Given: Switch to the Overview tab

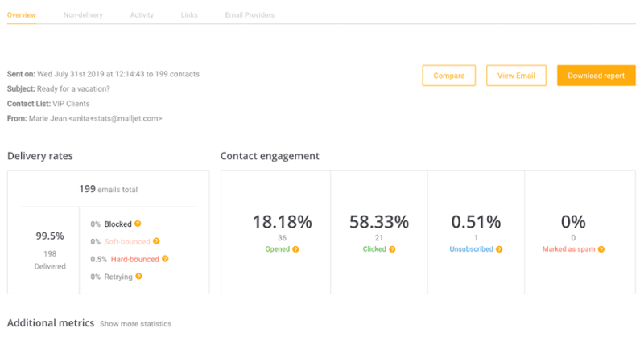Looking at the screenshot, I should pos(21,15).
